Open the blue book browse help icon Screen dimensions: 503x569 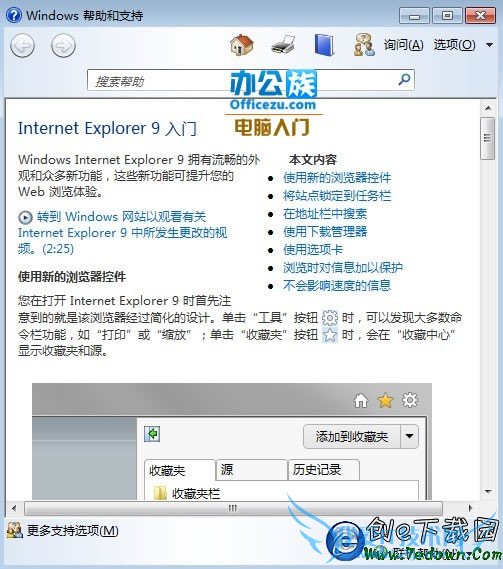pos(324,45)
